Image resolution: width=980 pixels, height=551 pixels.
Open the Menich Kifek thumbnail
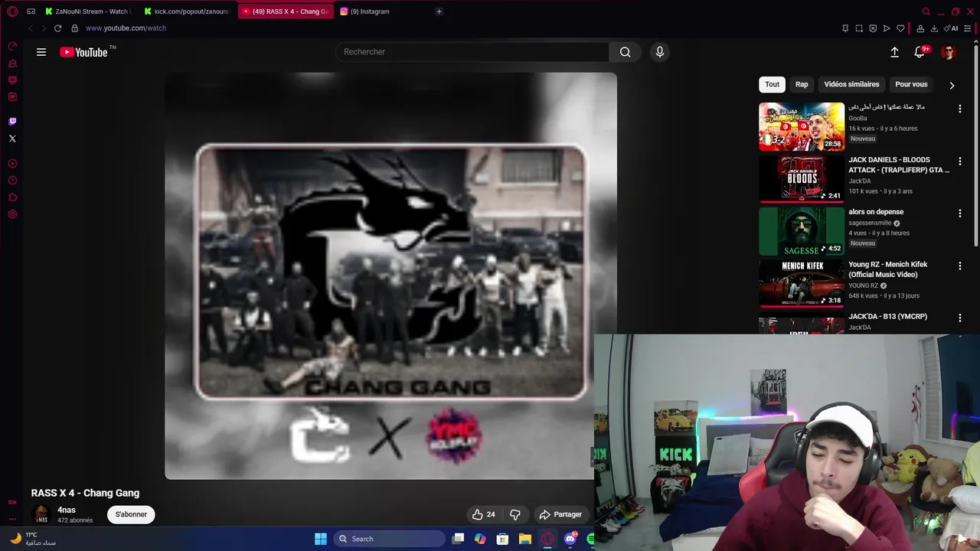(x=801, y=282)
